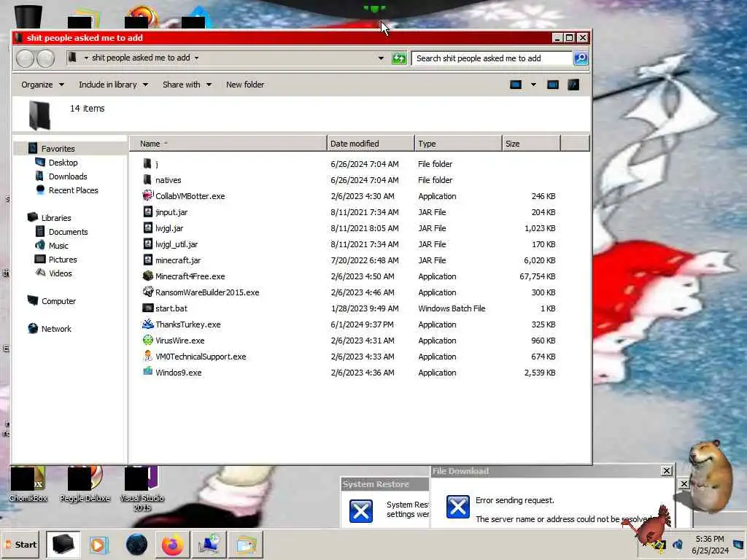747x560 pixels.
Task: Open the Visual Studio 2015 desktop shortcut
Action: coord(142,489)
